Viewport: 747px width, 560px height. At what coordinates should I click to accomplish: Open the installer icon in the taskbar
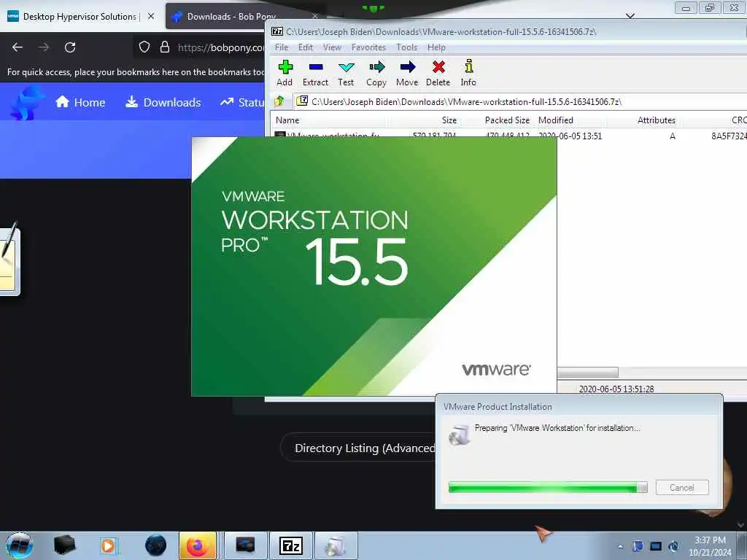pos(336,545)
